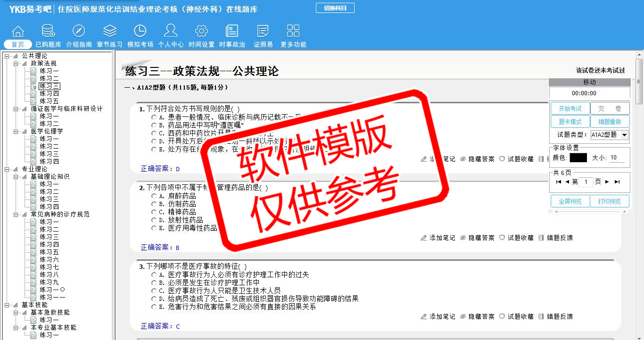Click the 开始考试 button
Image resolution: width=644 pixels, height=340 pixels.
tap(570, 108)
